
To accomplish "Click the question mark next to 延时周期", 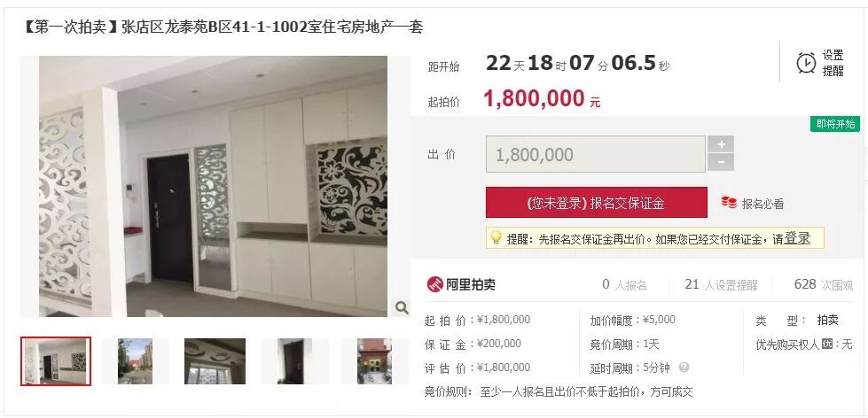I will point(684,368).
